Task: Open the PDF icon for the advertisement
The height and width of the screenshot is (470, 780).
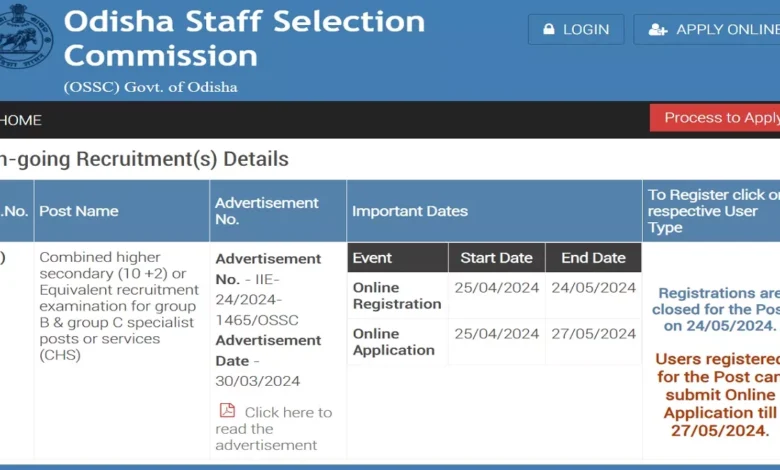Action: pos(227,411)
